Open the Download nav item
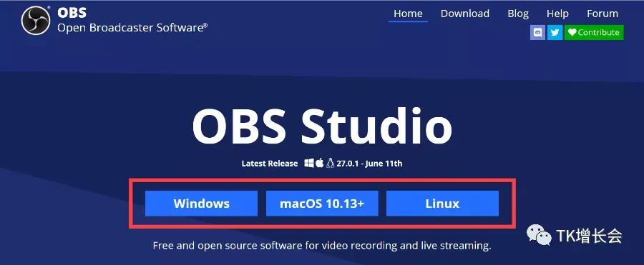 tap(465, 14)
